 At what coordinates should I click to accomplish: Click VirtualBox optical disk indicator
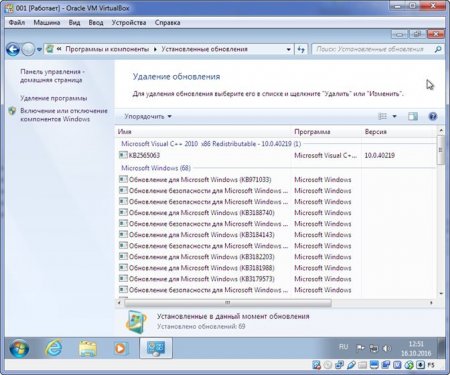[328, 365]
